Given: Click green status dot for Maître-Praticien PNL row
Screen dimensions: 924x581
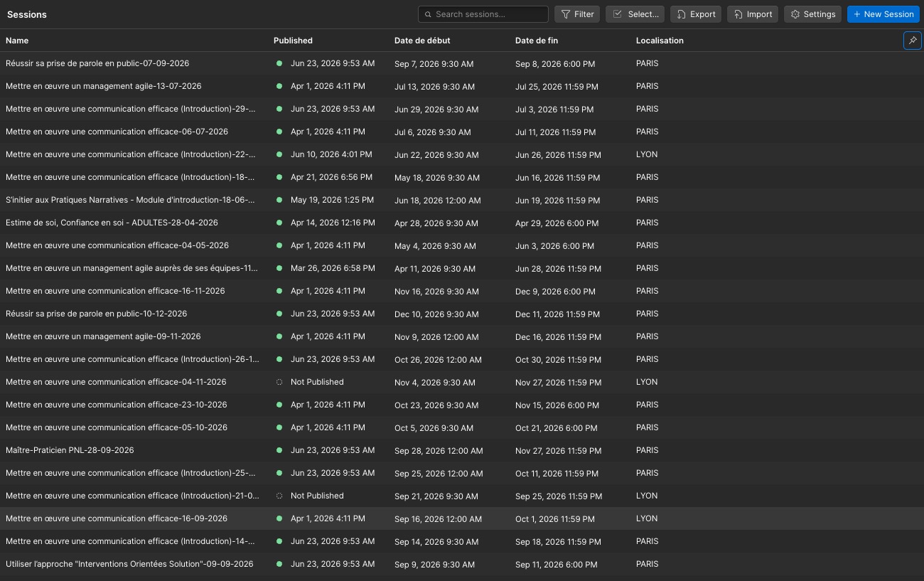Looking at the screenshot, I should click(x=279, y=450).
